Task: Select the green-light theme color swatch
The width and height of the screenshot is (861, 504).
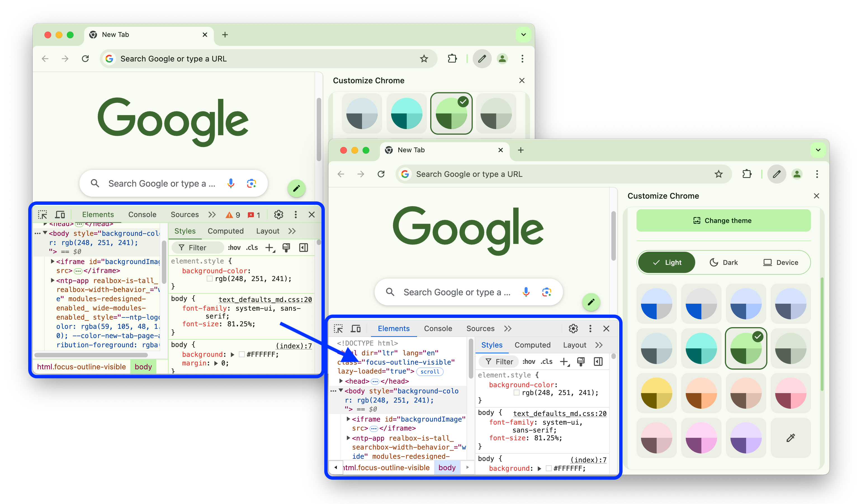Action: tap(746, 348)
